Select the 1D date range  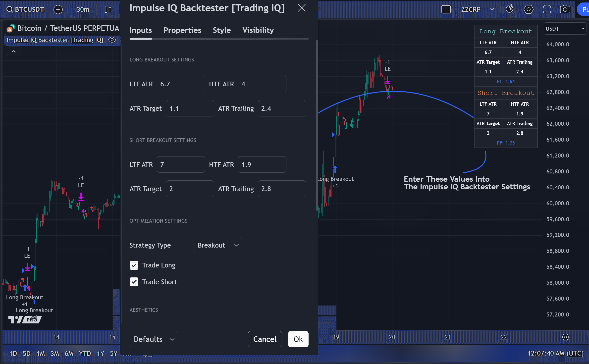point(13,353)
